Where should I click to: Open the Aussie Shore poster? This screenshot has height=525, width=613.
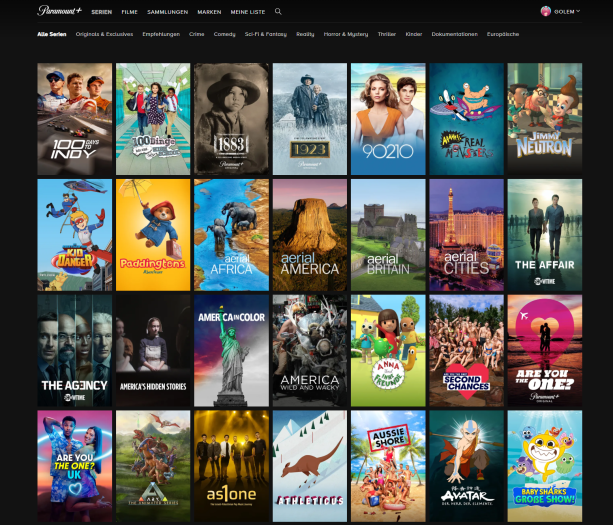388,466
